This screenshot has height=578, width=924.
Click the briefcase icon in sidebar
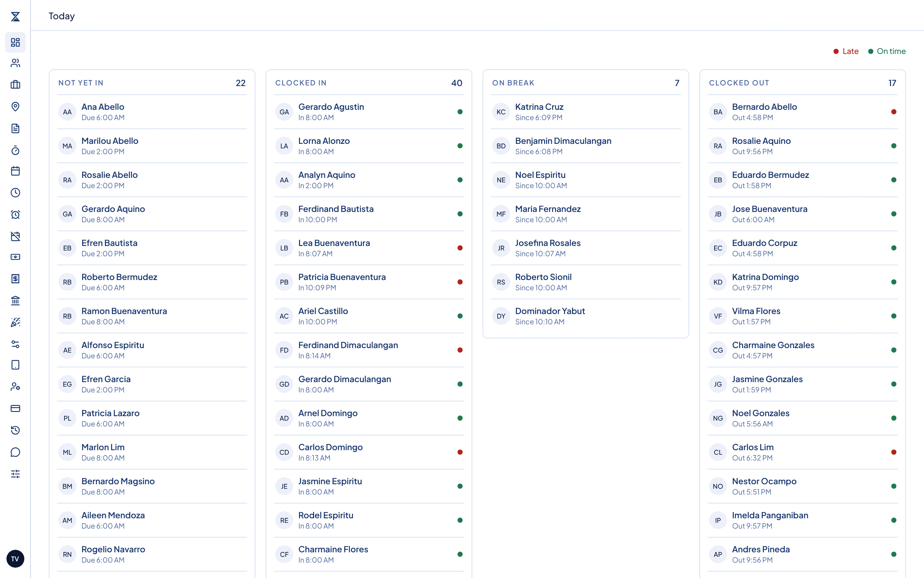(x=15, y=84)
